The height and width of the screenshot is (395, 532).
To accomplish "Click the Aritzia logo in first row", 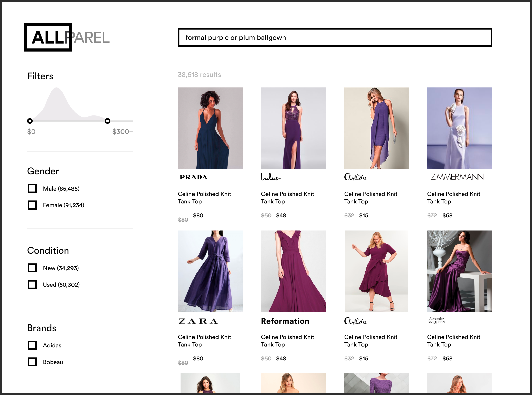I will coord(355,177).
